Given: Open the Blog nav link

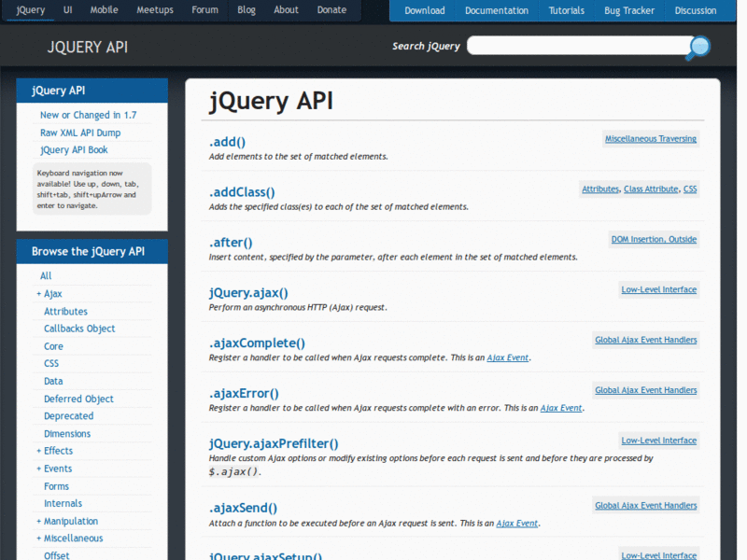Looking at the screenshot, I should [x=247, y=10].
